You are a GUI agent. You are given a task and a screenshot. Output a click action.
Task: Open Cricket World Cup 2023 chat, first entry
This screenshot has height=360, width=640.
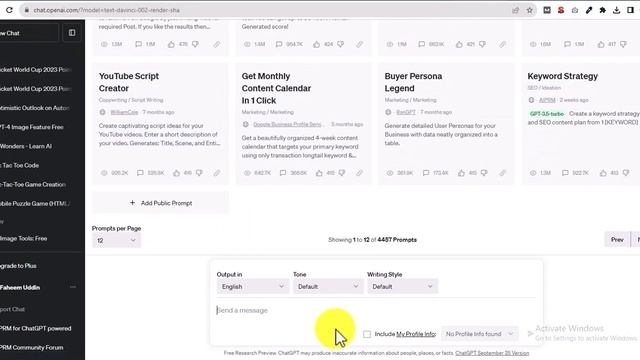[36, 70]
